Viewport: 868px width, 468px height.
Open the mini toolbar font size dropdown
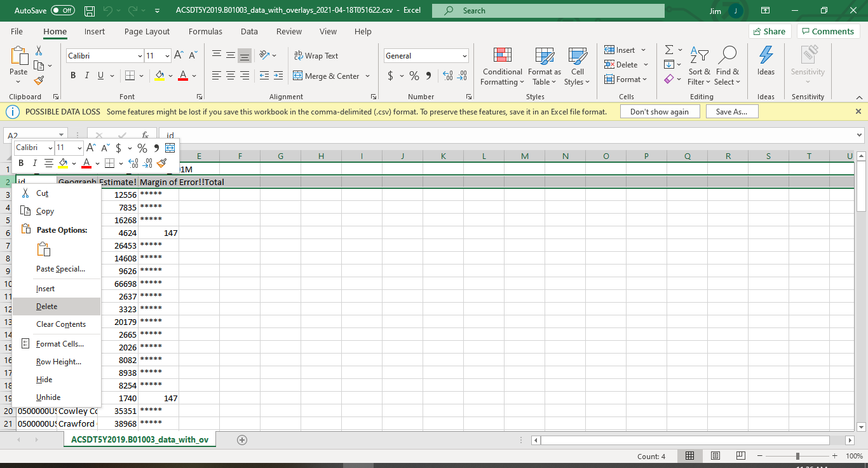point(79,148)
